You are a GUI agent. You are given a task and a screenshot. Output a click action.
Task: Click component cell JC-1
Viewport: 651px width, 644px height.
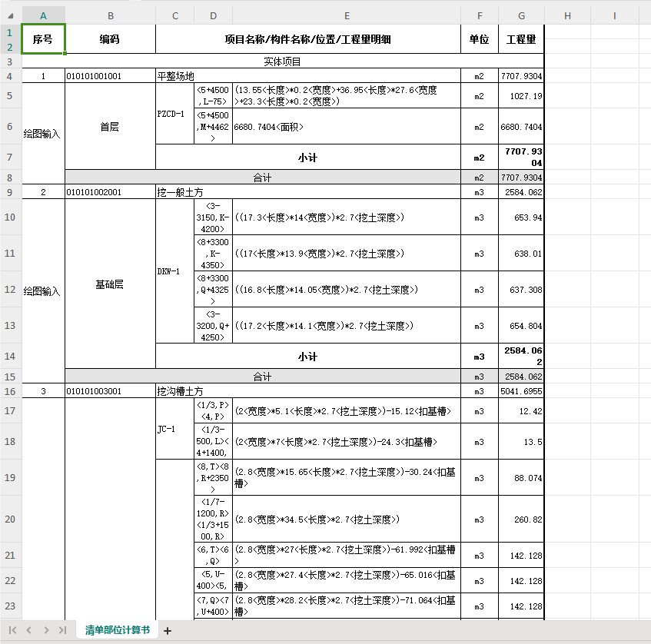[x=174, y=429]
